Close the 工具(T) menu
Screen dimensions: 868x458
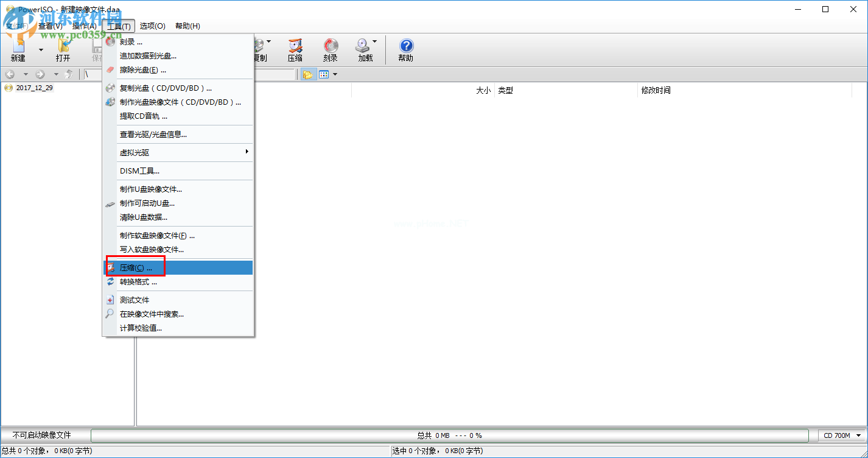[119, 26]
